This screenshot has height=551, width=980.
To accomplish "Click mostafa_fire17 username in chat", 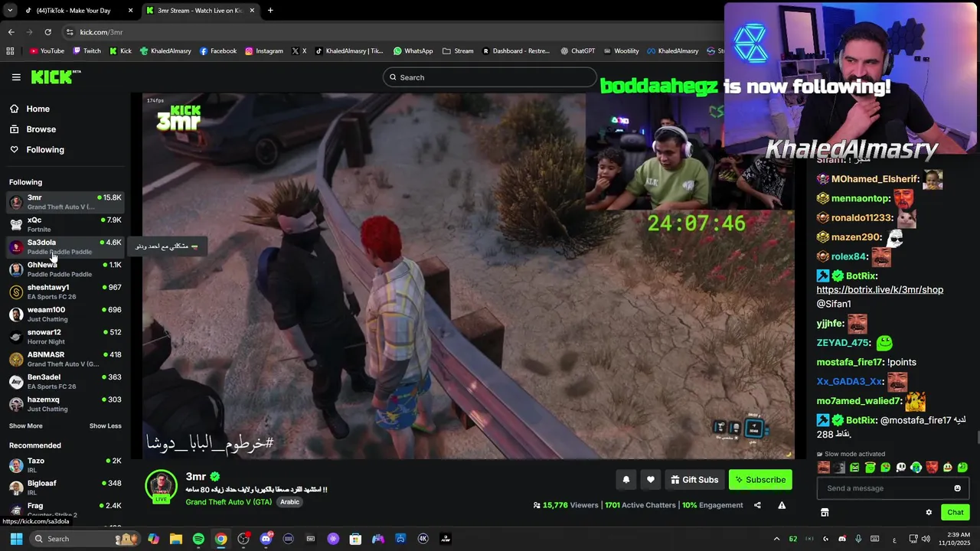I will (850, 362).
